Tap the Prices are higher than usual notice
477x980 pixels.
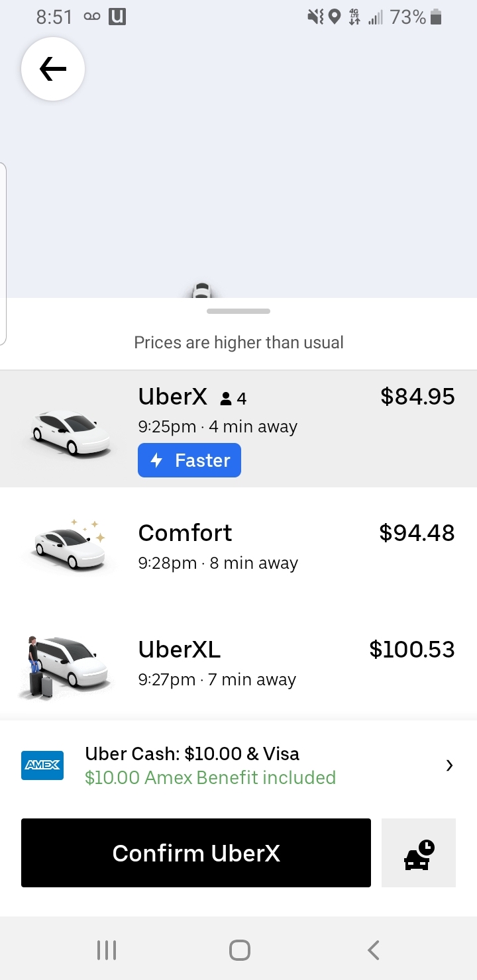(x=238, y=342)
